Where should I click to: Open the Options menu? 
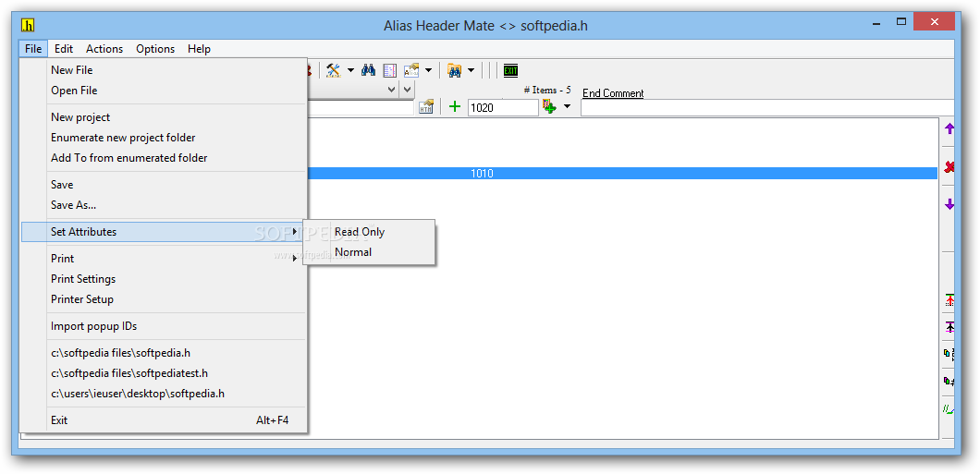[x=155, y=49]
